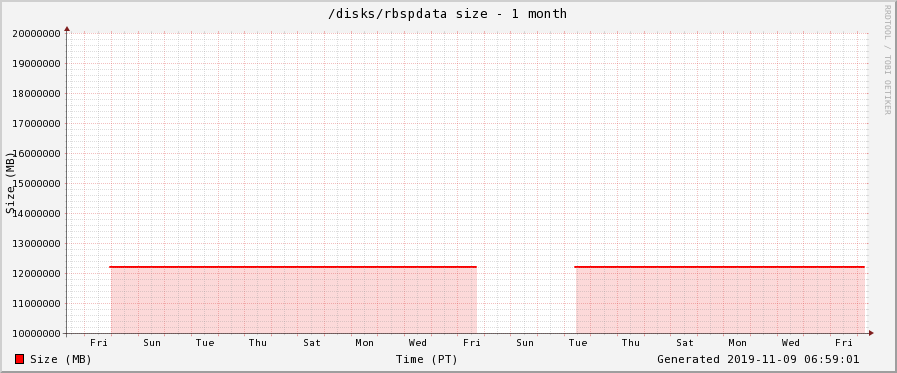
Task: Click the red line's right segment
Action: click(x=720, y=267)
